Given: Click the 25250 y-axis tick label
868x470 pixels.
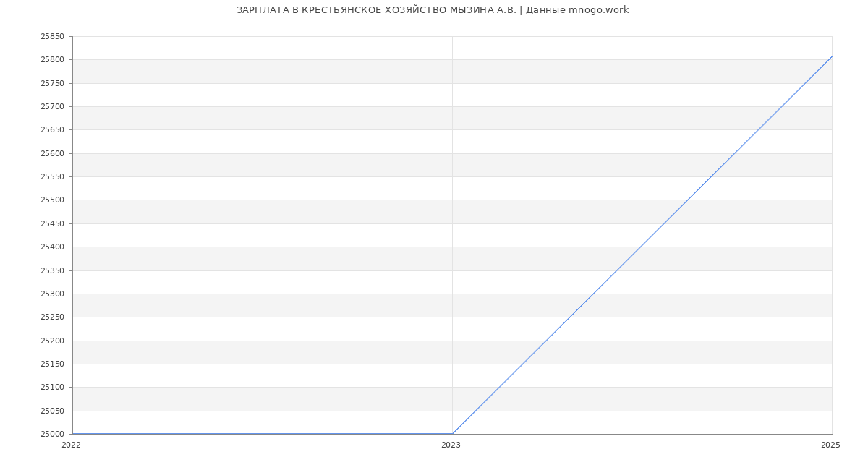Looking at the screenshot, I should [52, 317].
